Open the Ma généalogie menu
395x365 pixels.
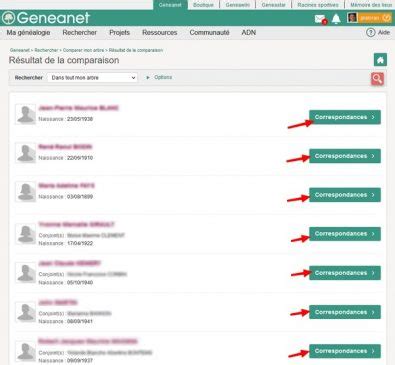(28, 32)
